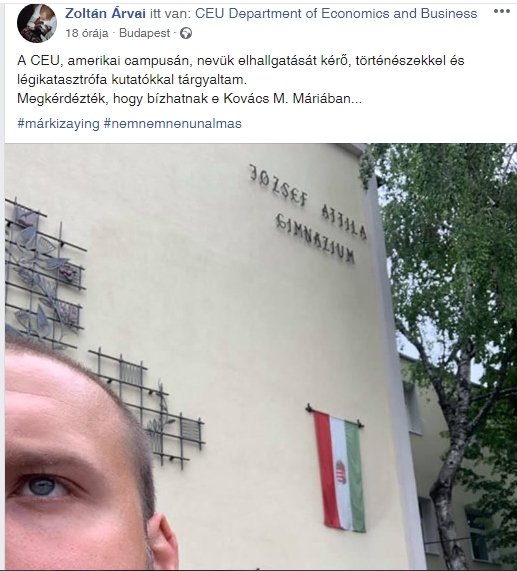Click the man's ear in the photo

[163, 541]
